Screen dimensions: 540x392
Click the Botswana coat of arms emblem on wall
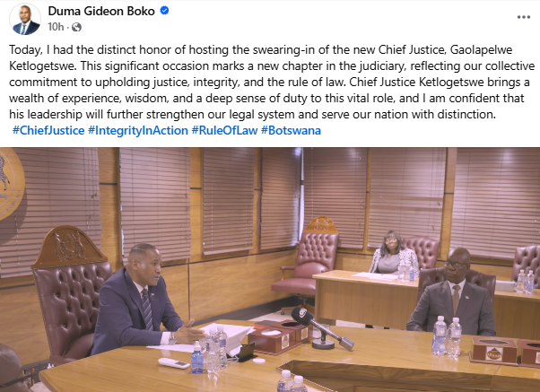click(11, 184)
